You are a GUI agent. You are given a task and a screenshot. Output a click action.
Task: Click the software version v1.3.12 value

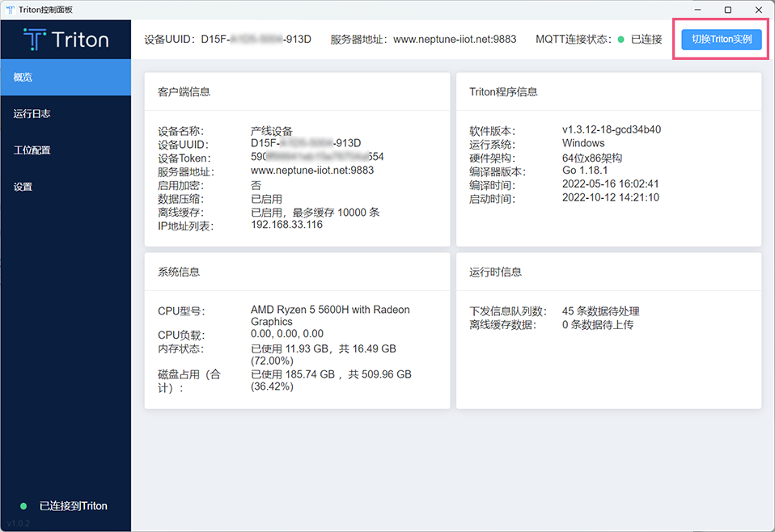point(611,130)
